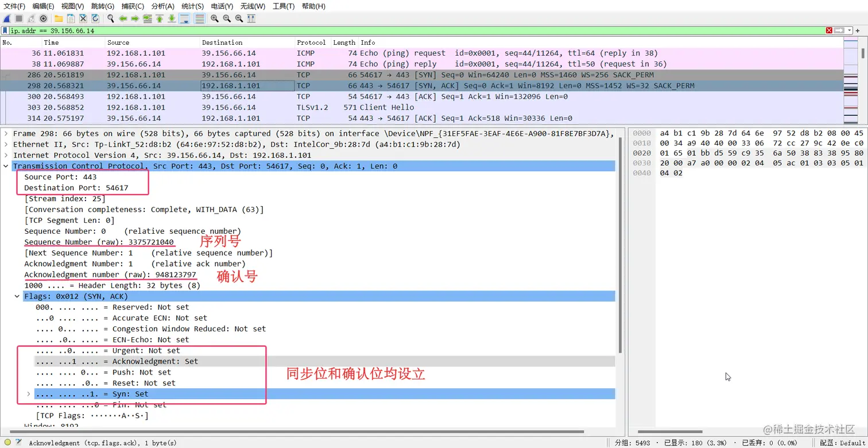
Task: Open the 捕获(C) menu
Action: [x=133, y=6]
